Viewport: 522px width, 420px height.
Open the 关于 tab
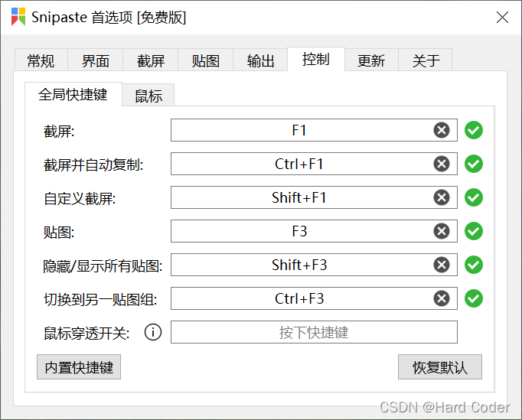[x=426, y=60]
